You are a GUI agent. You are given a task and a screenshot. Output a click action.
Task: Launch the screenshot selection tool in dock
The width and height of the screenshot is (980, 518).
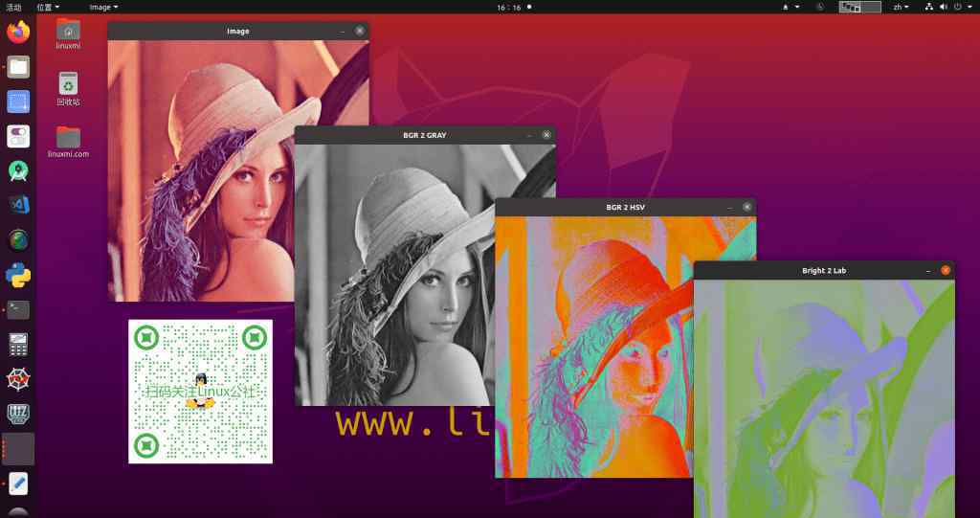click(x=18, y=101)
